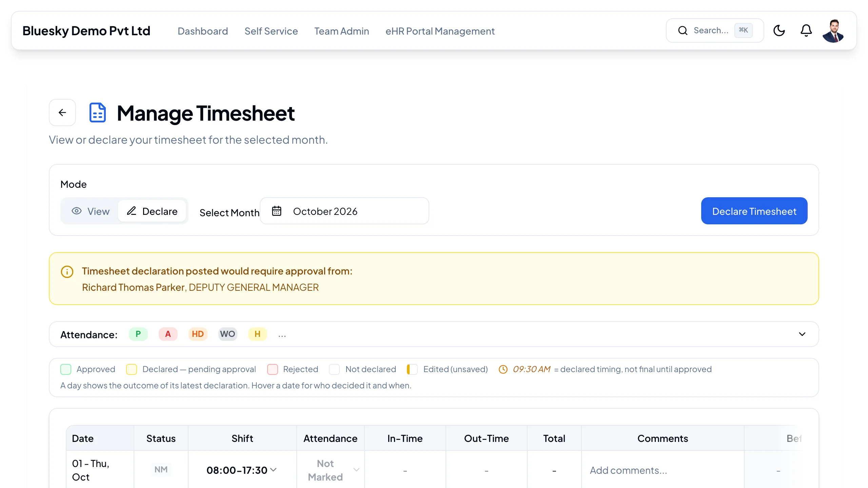Click Richard Thomas Parker approver name
Screen dimensions: 868x488
pyautogui.click(x=133, y=287)
